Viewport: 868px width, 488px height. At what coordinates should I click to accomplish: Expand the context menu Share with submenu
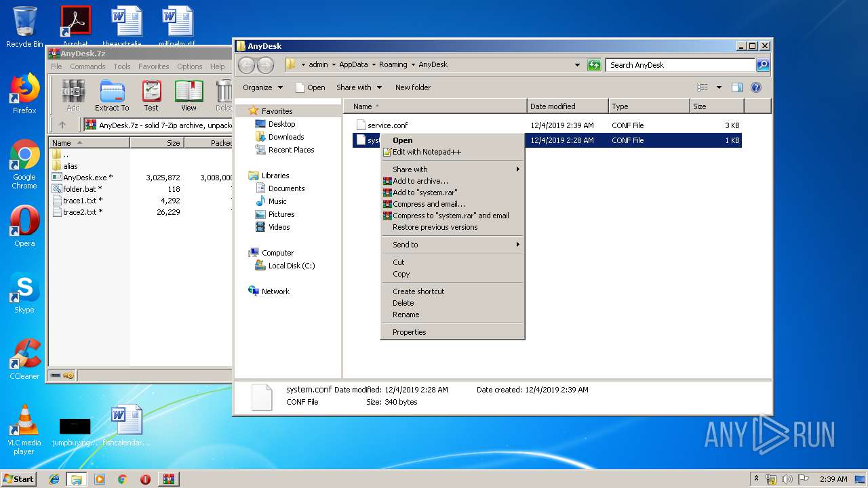click(452, 169)
